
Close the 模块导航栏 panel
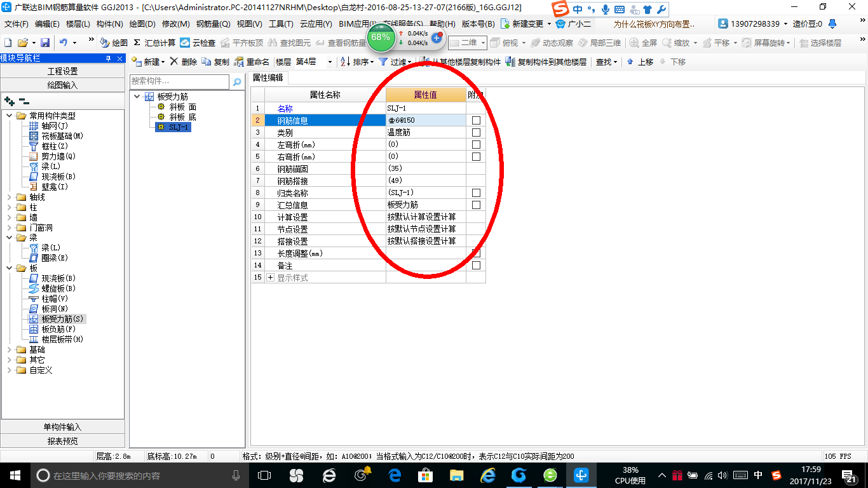pyautogui.click(x=119, y=58)
